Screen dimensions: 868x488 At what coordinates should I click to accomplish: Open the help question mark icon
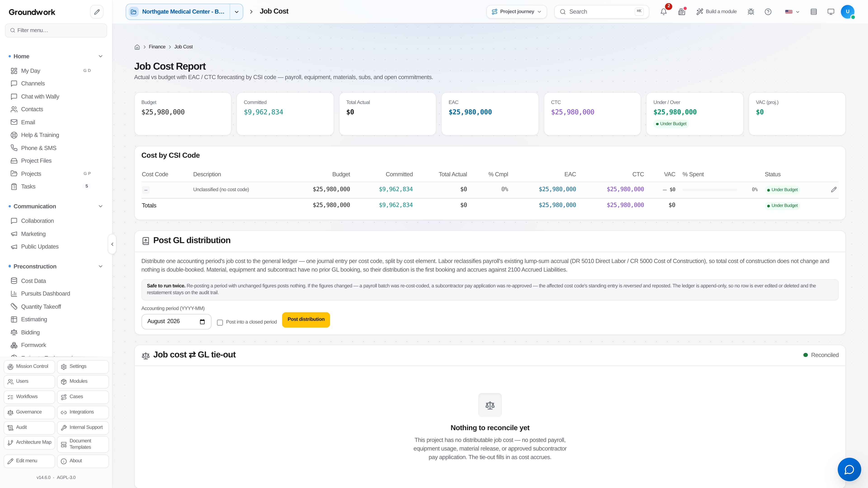(768, 12)
